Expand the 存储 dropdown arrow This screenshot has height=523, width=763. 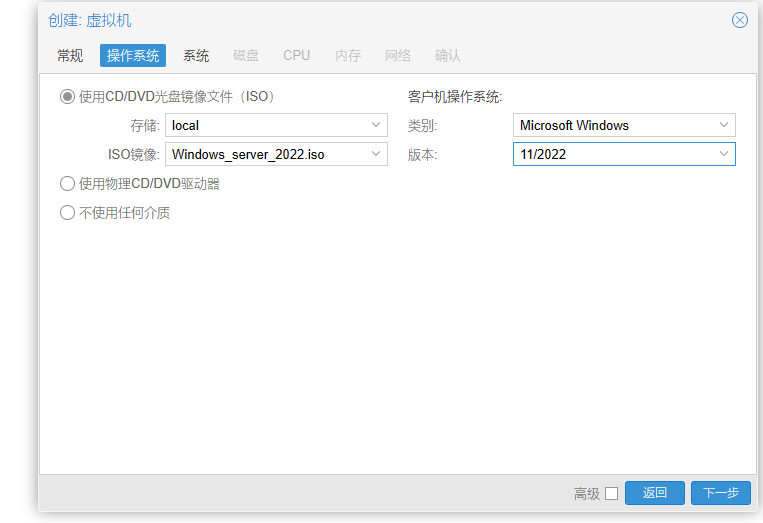tap(376, 125)
